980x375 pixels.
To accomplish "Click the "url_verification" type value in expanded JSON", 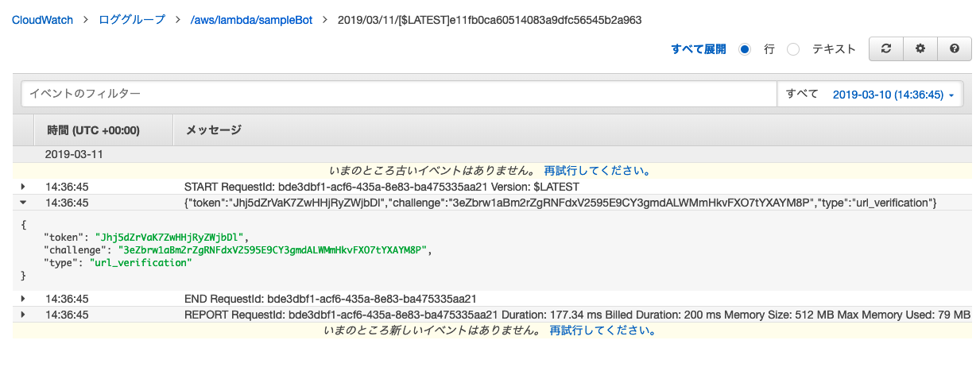I will (x=140, y=262).
